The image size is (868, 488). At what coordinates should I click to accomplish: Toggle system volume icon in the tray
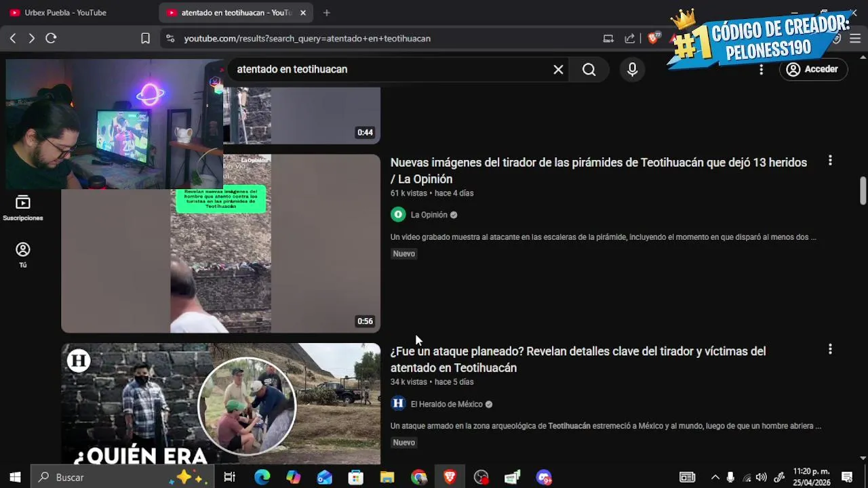762,477
